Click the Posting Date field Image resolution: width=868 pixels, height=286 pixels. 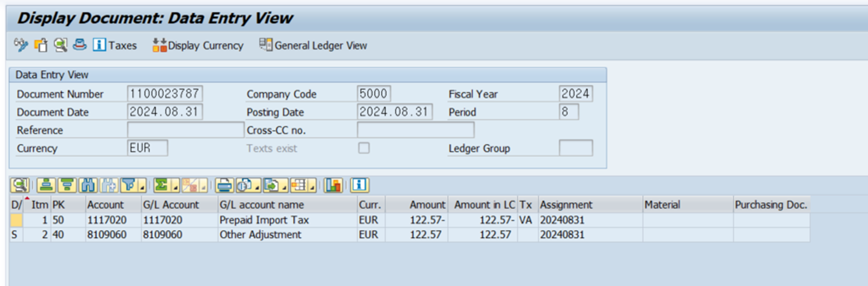click(x=394, y=111)
